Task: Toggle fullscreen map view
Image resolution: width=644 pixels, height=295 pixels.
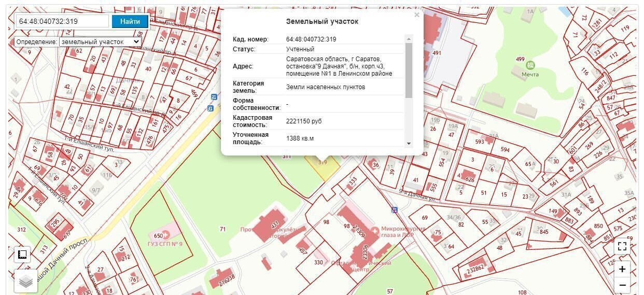Action: (x=622, y=246)
